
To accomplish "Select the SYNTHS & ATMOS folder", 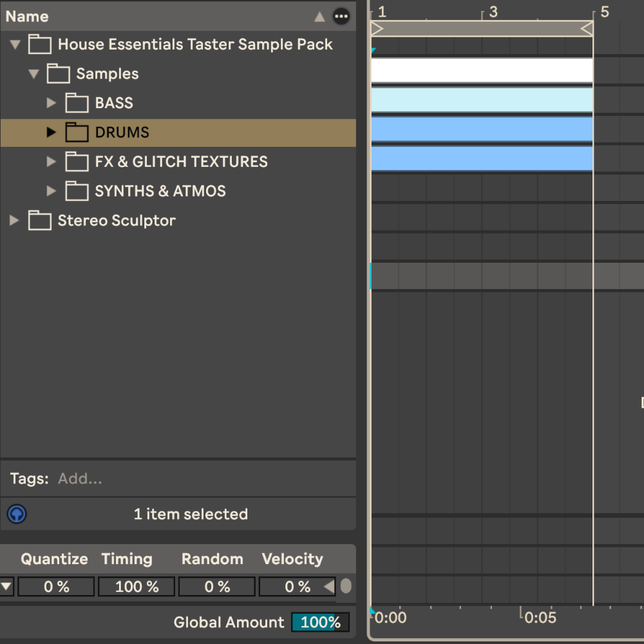I will [x=160, y=191].
